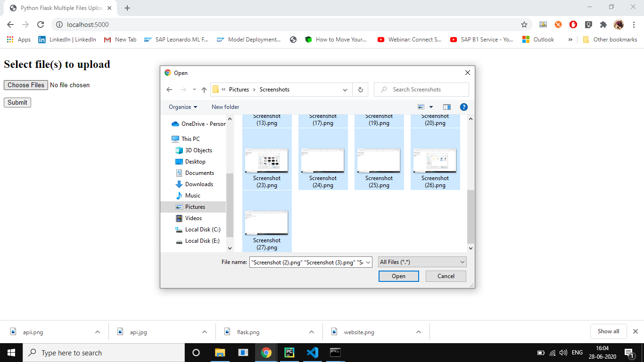Click the volume icon in system tray
Viewport: 644px width, 362px height.
point(563,353)
